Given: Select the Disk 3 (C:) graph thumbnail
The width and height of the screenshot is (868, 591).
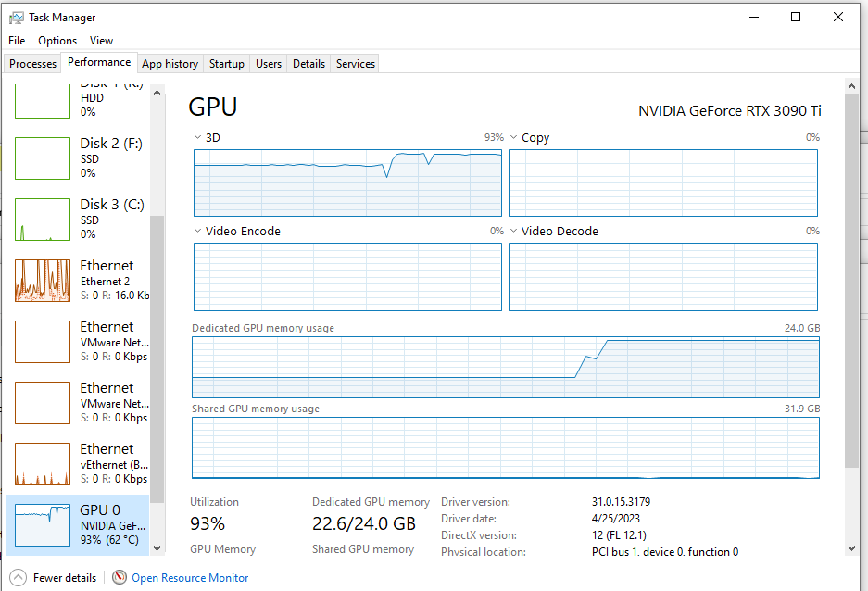Looking at the screenshot, I should [x=43, y=220].
